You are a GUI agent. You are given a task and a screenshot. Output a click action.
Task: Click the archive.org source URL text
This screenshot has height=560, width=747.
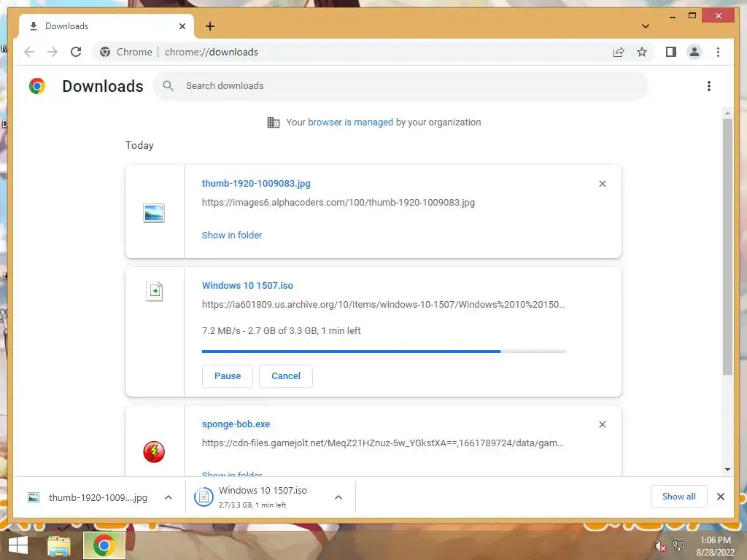[384, 305]
